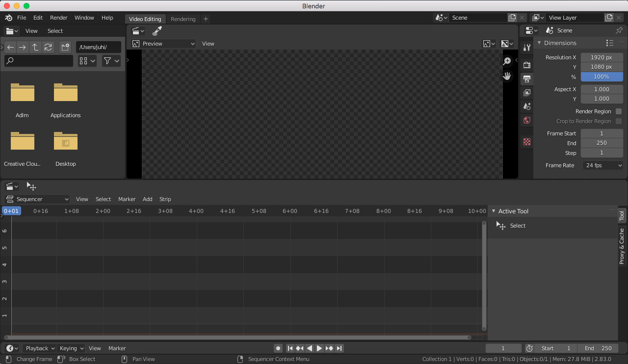Open the Frame Rate dropdown
628x364 pixels.
pyautogui.click(x=602, y=165)
